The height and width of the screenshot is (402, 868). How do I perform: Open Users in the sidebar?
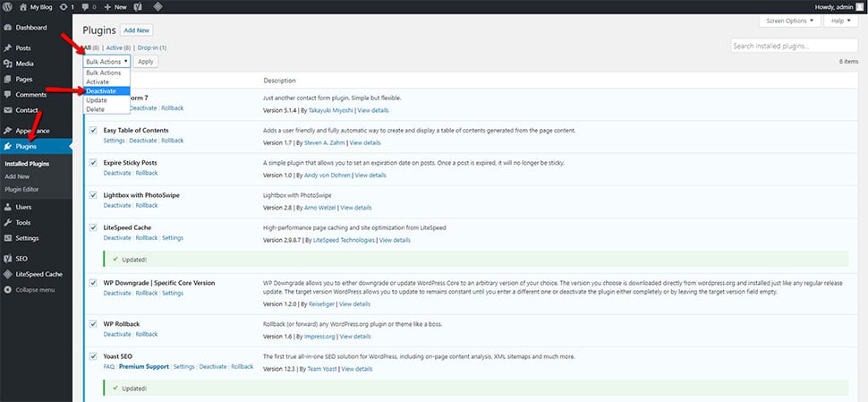[x=23, y=207]
